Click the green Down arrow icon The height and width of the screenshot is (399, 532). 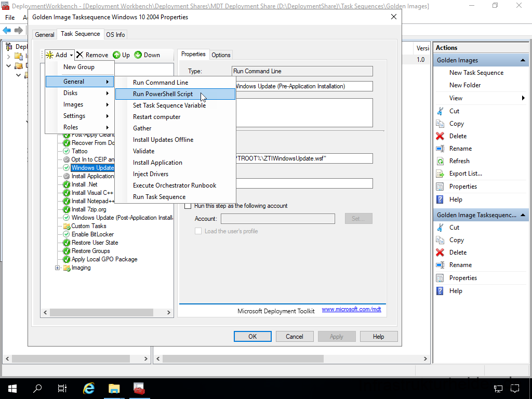point(138,55)
